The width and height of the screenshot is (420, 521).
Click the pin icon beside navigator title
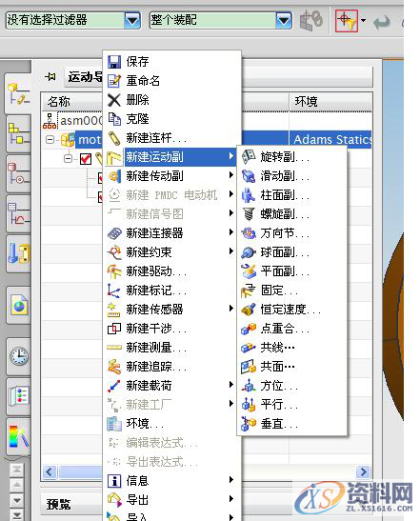coord(50,77)
